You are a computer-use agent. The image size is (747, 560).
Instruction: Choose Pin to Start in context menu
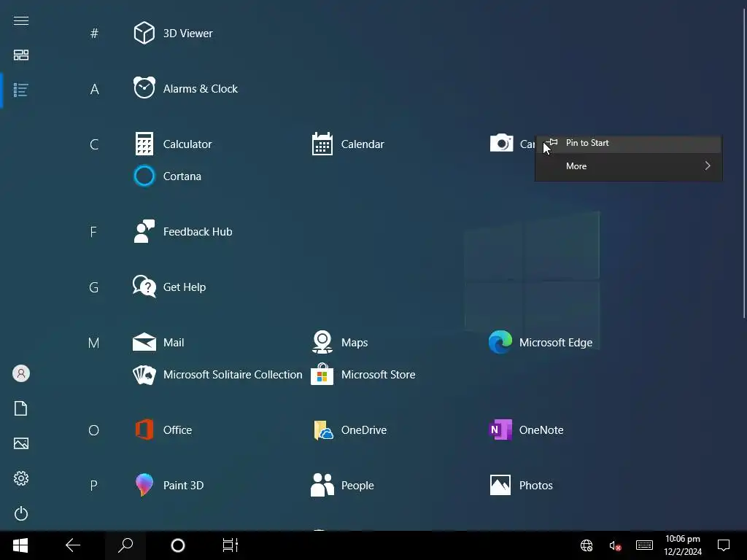coord(628,143)
